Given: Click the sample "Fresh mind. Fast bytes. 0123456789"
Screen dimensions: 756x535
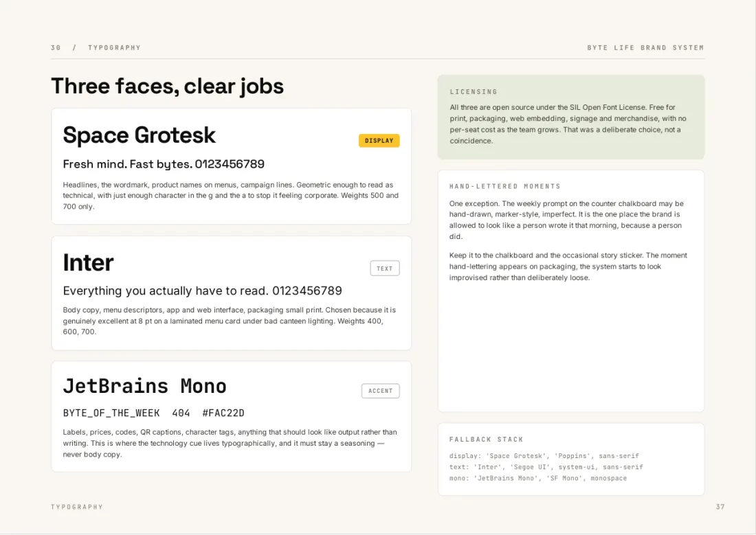Looking at the screenshot, I should 164,164.
